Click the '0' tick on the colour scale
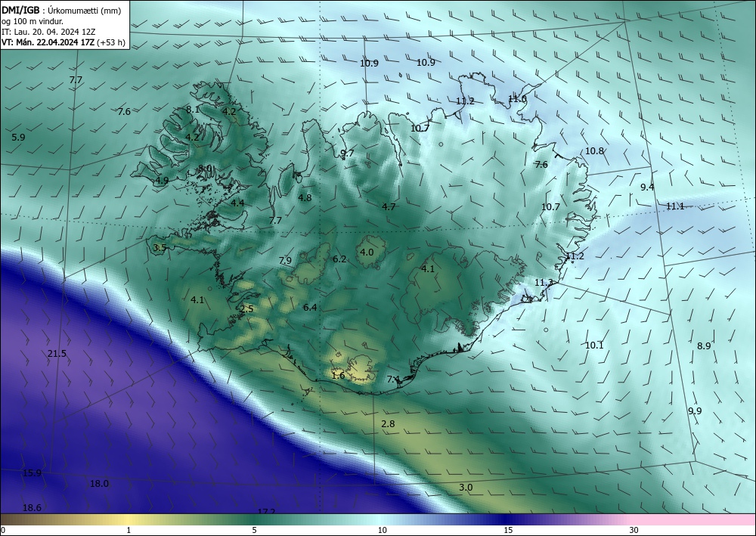The width and height of the screenshot is (756, 536). tap(3, 530)
